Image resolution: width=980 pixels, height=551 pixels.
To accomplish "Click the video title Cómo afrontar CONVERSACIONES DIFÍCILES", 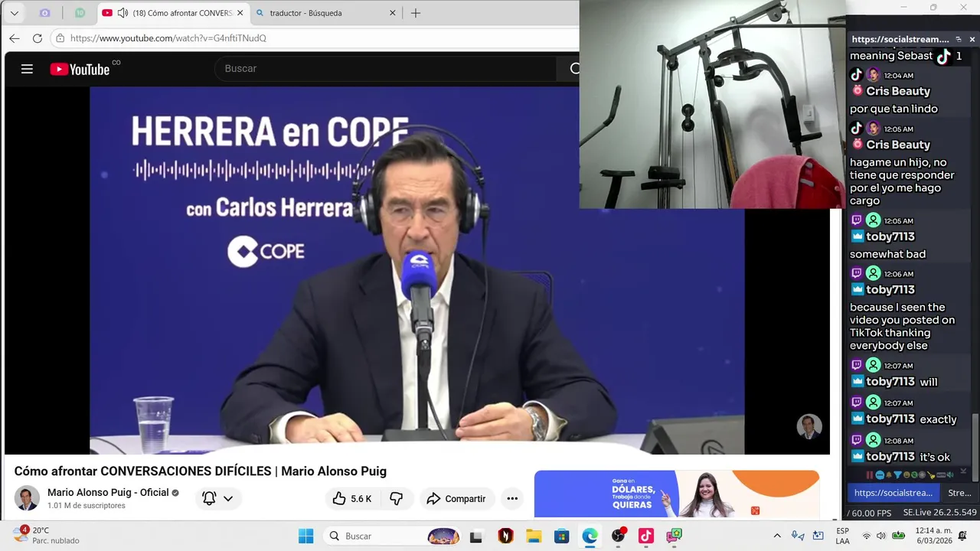I will 201,471.
